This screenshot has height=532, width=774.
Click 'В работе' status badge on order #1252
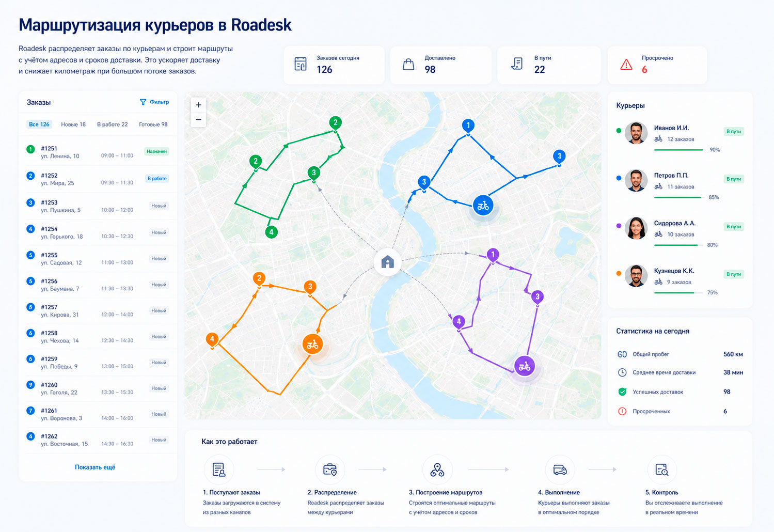tap(157, 179)
